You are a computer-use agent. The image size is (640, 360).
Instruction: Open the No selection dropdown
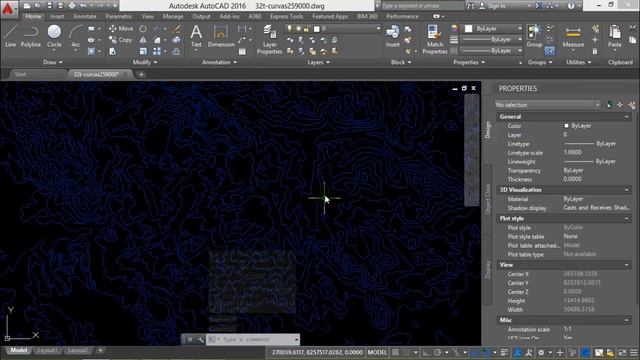(x=548, y=105)
